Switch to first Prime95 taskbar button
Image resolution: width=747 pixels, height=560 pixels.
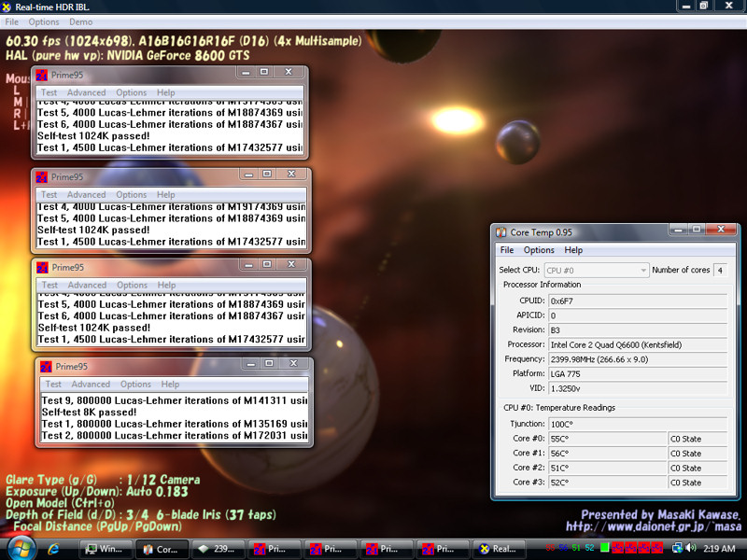click(275, 549)
